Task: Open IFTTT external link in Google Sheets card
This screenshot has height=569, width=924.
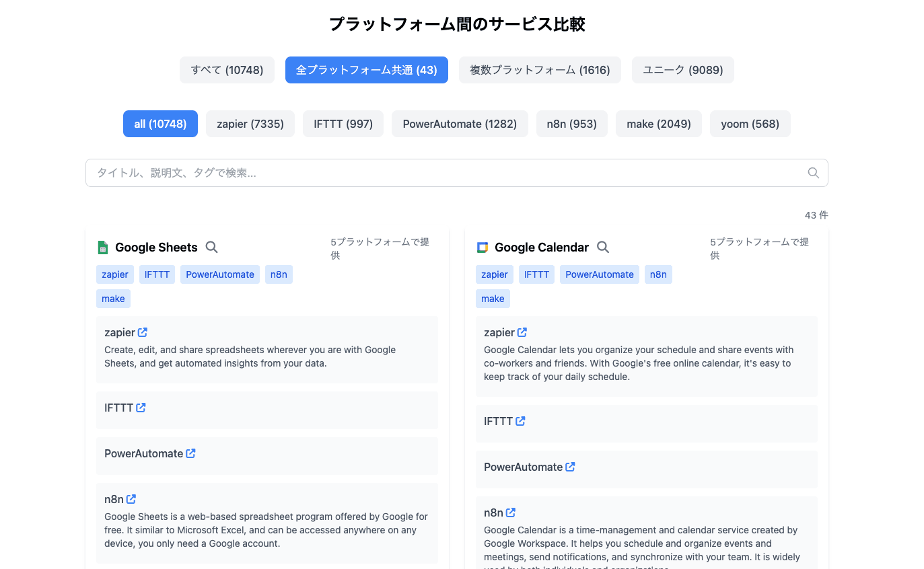Action: click(x=141, y=408)
